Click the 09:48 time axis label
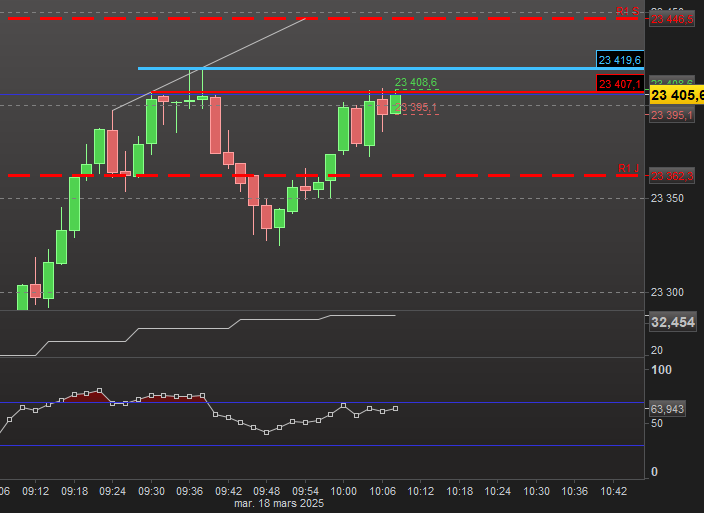Image resolution: width=704 pixels, height=513 pixels. 266,491
